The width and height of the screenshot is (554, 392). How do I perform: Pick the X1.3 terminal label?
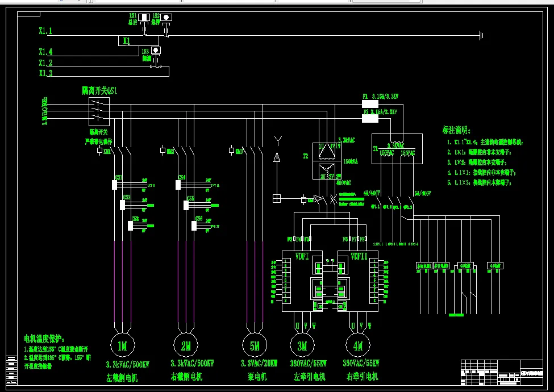coord(45,73)
